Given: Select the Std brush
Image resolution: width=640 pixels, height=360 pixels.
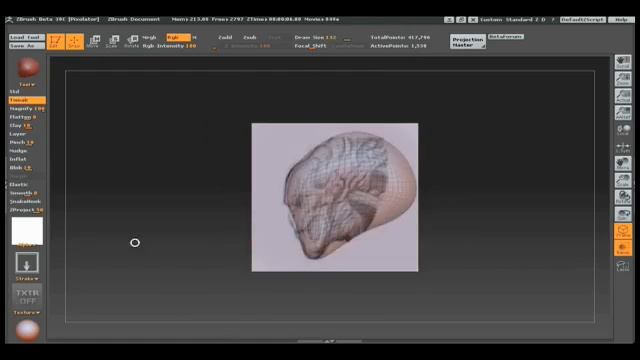Looking at the screenshot, I should [x=15, y=91].
